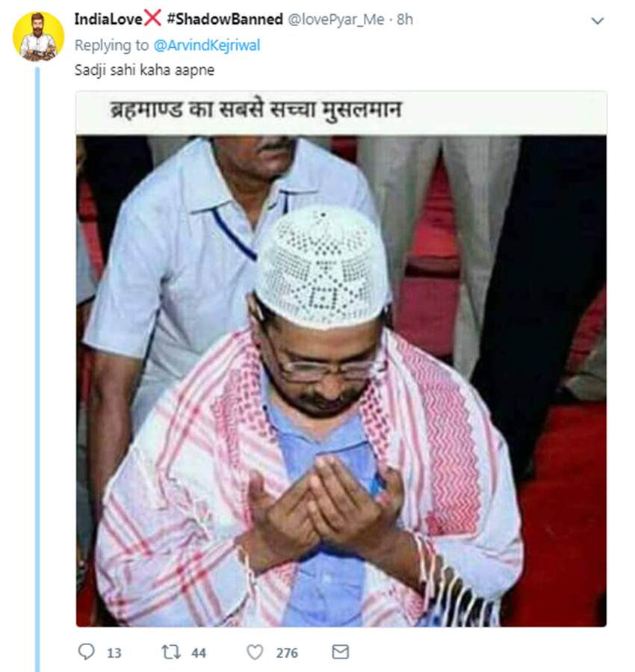Click the retweet count 44
635x672 pixels.
pos(198,653)
